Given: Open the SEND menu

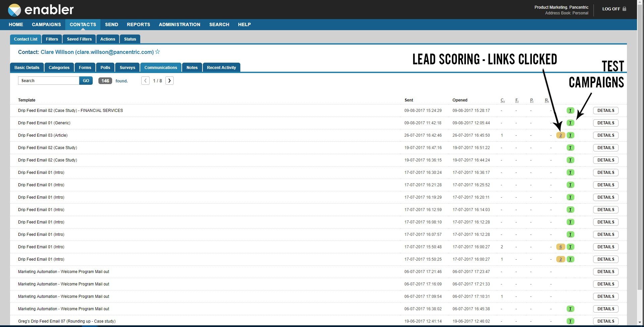Looking at the screenshot, I should click(x=111, y=24).
